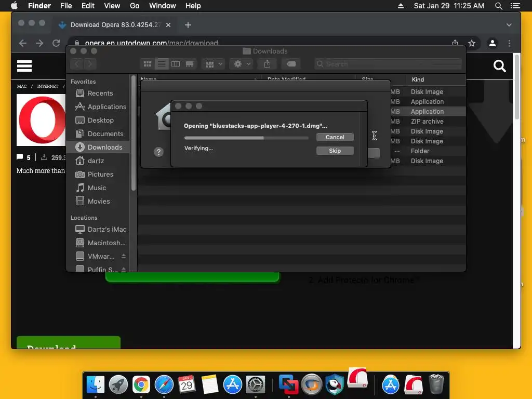Open Spotlight search in menu bar

pos(498,6)
